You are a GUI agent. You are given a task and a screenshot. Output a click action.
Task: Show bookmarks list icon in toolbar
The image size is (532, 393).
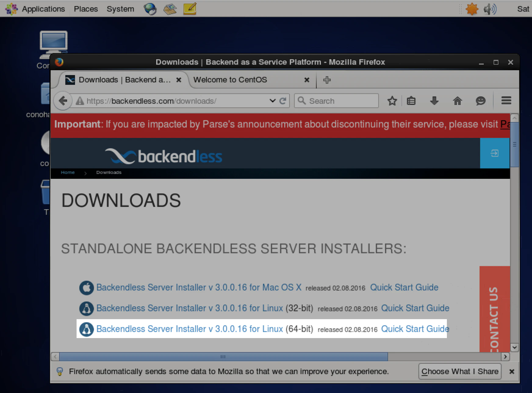coord(411,101)
